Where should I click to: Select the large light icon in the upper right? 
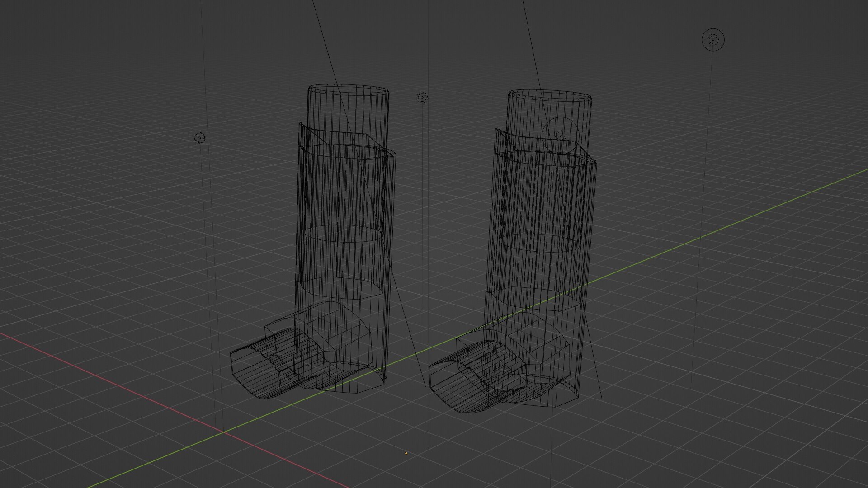[x=713, y=40]
